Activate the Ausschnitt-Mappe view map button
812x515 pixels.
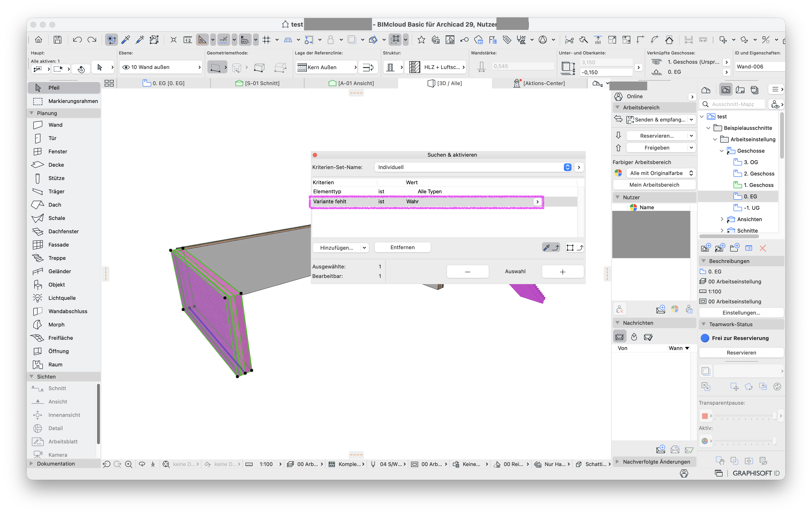(x=726, y=90)
